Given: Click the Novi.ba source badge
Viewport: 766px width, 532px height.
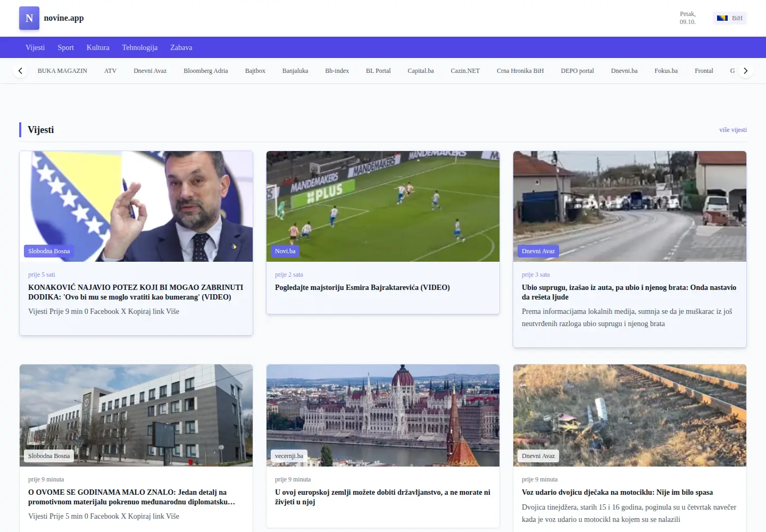Looking at the screenshot, I should pos(285,251).
